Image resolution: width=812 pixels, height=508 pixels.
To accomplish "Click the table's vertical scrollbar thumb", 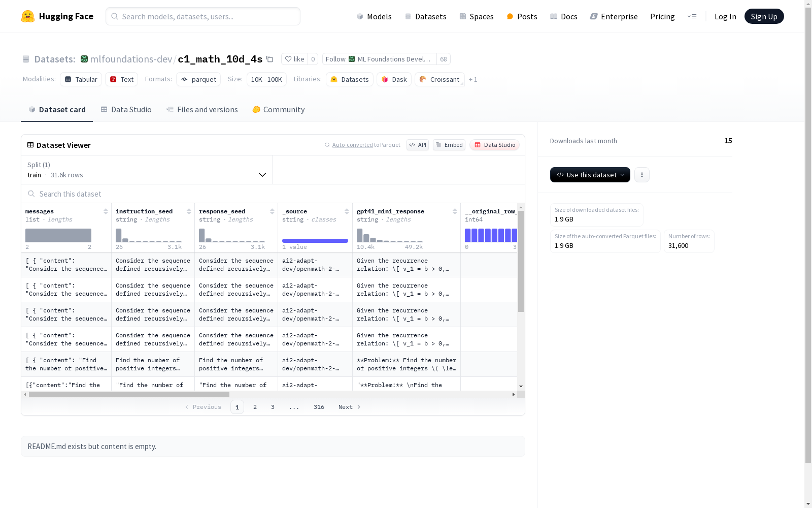I will pos(521,261).
